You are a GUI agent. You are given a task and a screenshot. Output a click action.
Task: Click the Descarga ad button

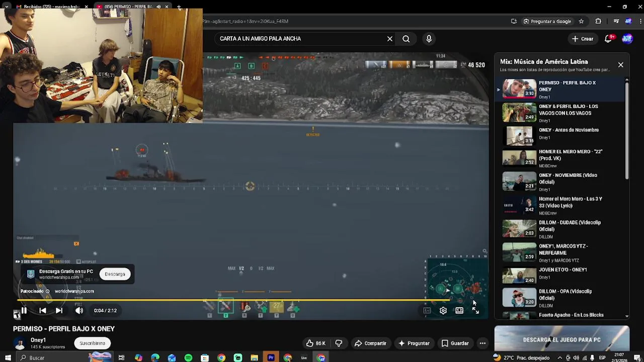click(115, 274)
